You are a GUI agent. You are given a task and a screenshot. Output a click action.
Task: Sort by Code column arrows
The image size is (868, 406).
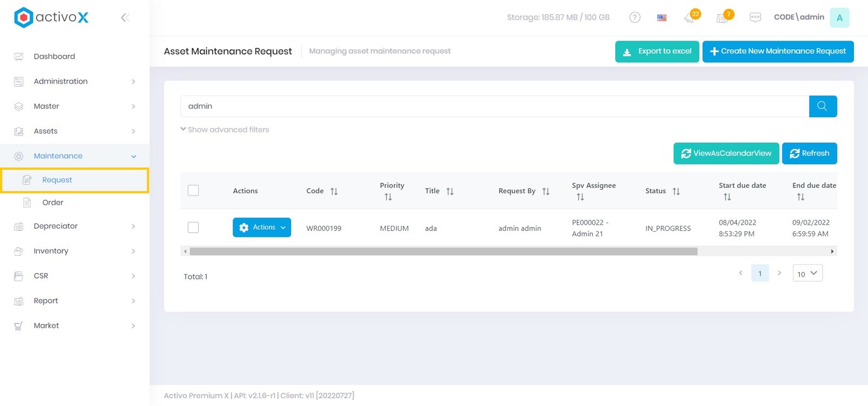(x=334, y=191)
